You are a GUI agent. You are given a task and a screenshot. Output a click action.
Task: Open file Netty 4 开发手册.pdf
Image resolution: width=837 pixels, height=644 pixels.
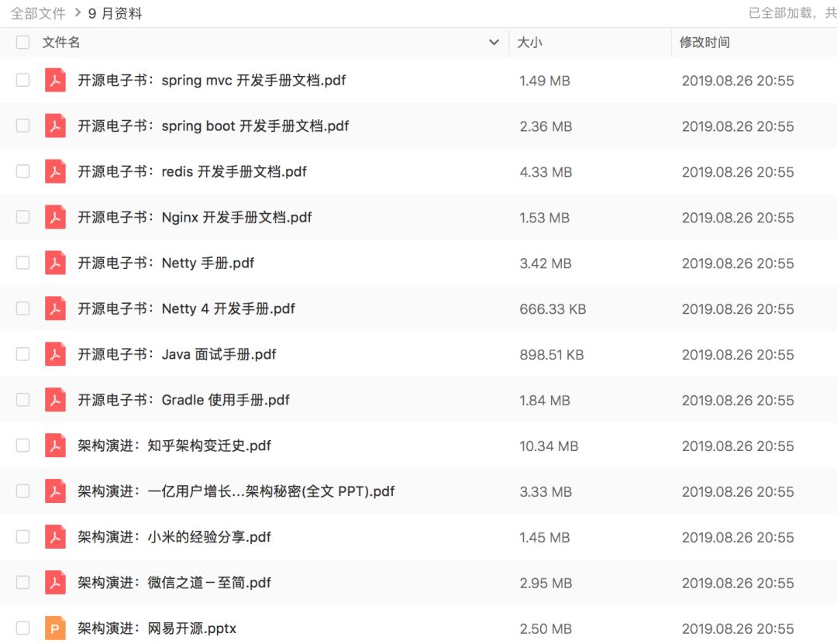pos(186,308)
